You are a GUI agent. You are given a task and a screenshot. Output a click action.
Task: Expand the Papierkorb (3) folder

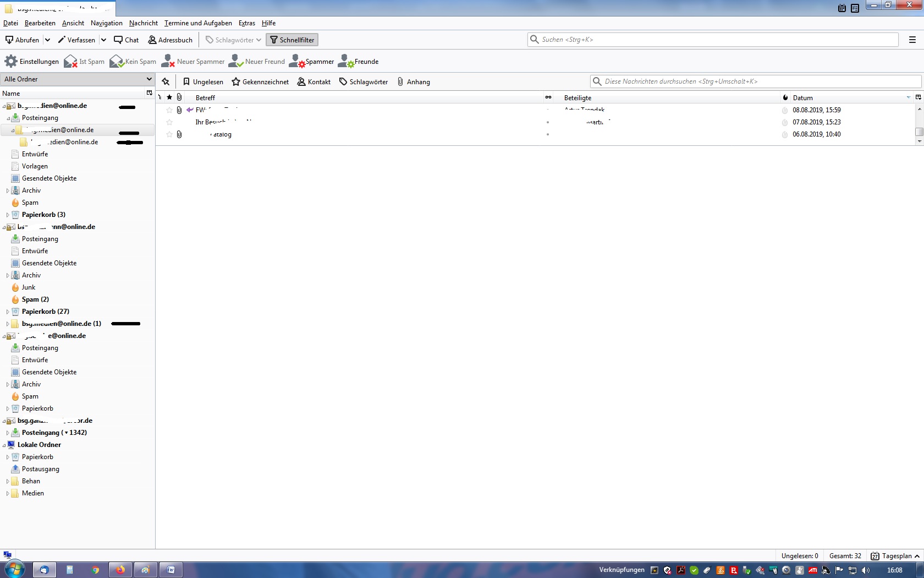[7, 215]
